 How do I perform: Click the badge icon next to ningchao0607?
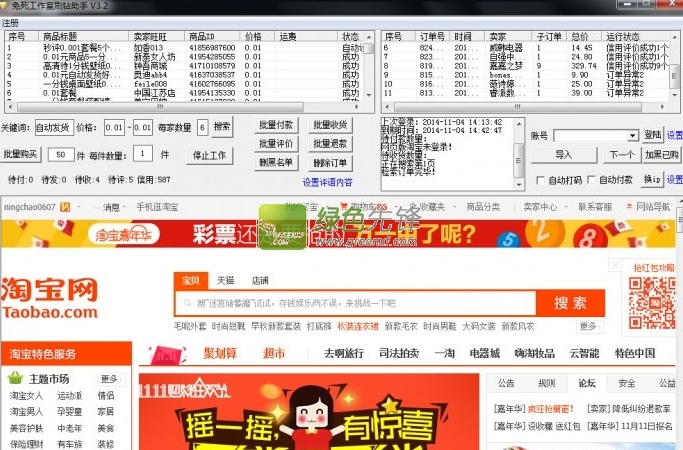click(65, 207)
